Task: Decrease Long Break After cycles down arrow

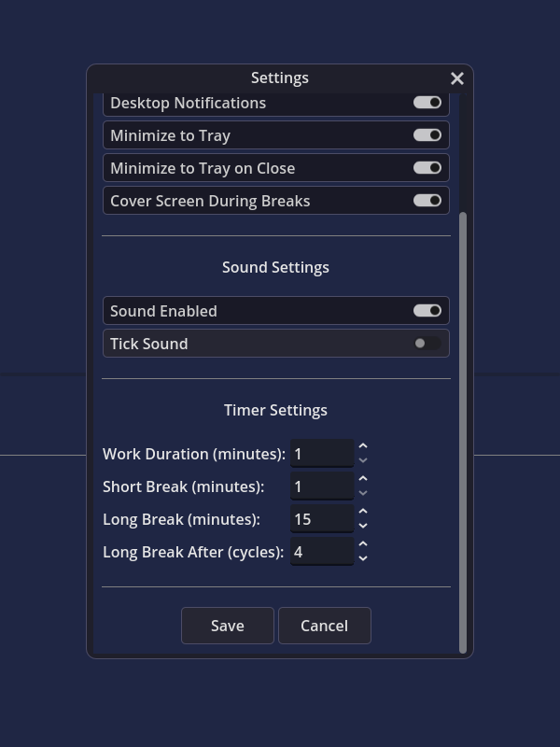Action: pyautogui.click(x=363, y=558)
